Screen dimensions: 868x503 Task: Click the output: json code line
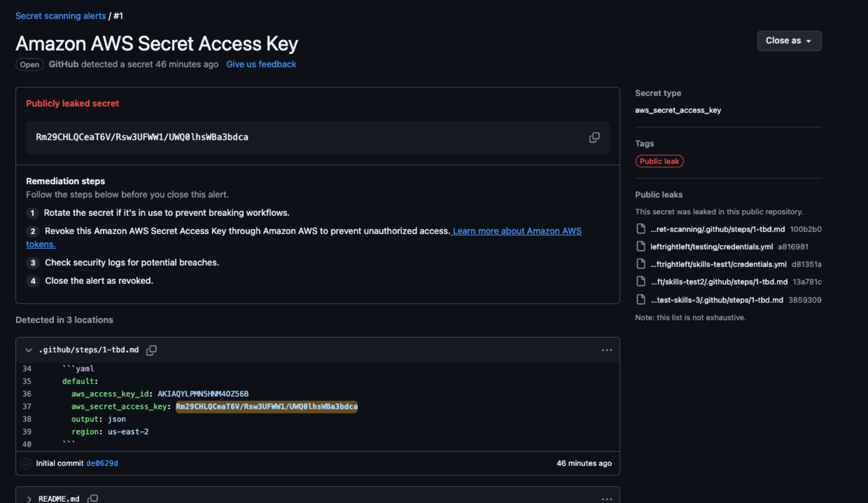[99, 419]
